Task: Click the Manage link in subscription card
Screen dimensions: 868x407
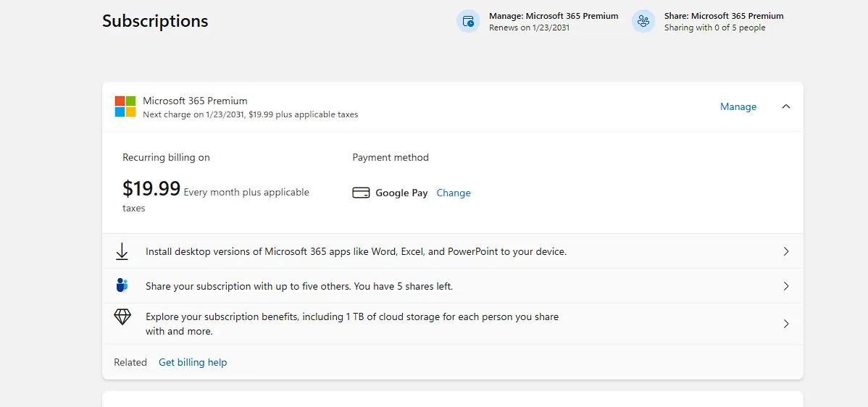Action: tap(738, 106)
